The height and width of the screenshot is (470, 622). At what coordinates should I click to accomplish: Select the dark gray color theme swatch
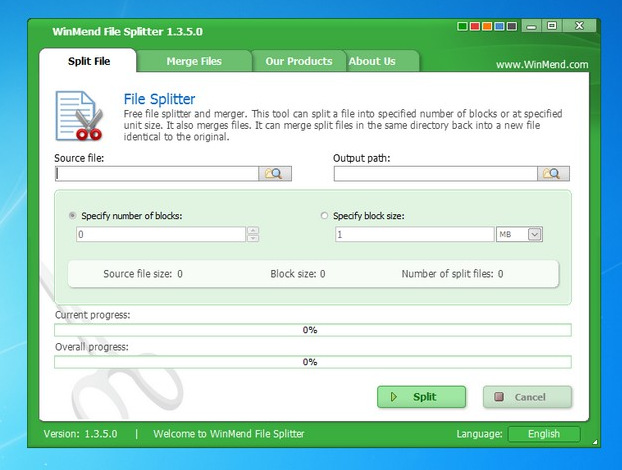point(512,27)
